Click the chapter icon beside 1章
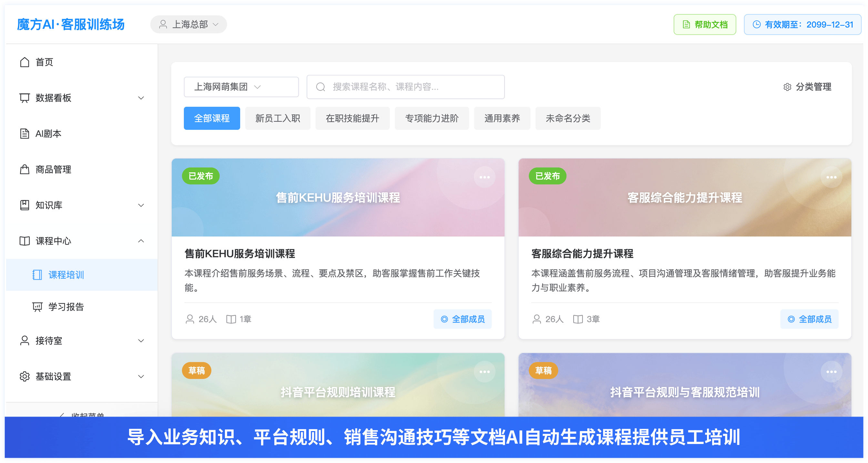 tap(231, 319)
